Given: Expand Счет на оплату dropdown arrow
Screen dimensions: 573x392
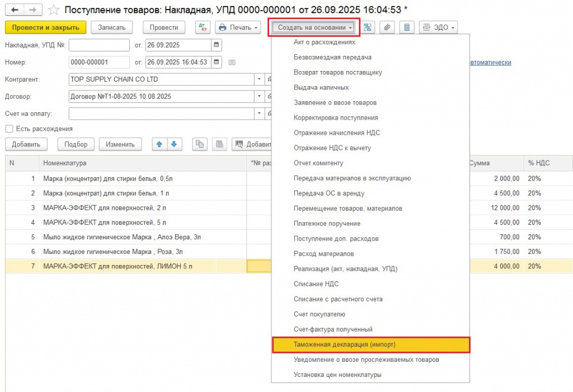Looking at the screenshot, I should 259,114.
